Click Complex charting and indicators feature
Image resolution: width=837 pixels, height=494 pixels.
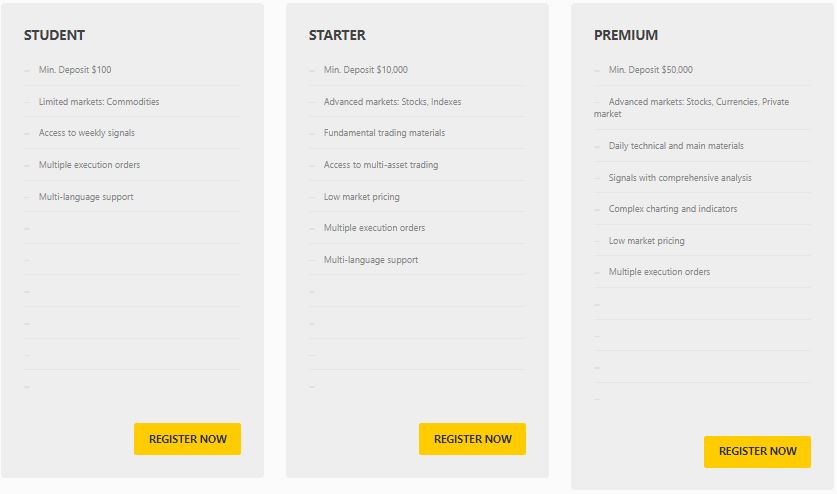(x=673, y=209)
